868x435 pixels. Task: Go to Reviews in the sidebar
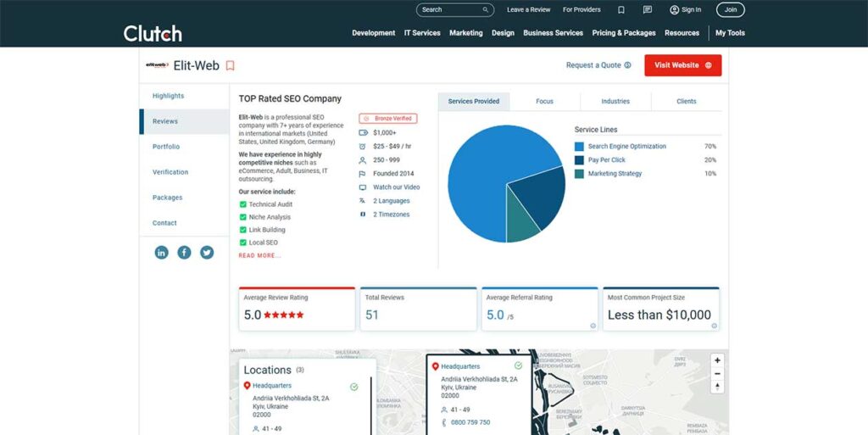click(184, 122)
